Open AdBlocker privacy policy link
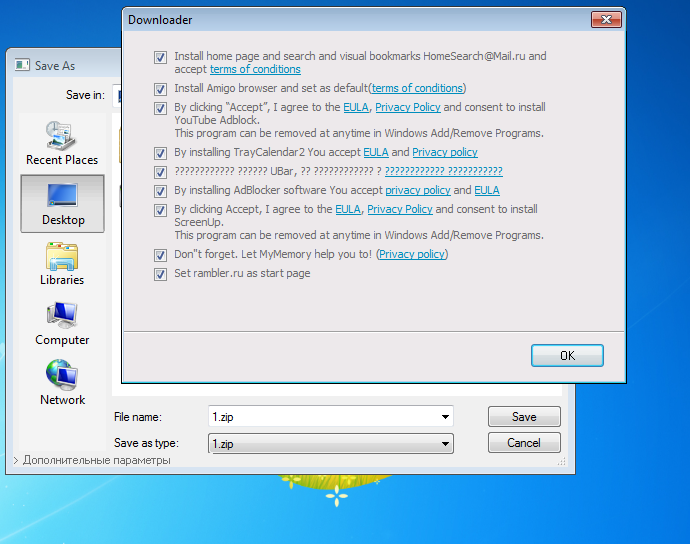Viewport: 690px width, 544px height. pyautogui.click(x=418, y=190)
